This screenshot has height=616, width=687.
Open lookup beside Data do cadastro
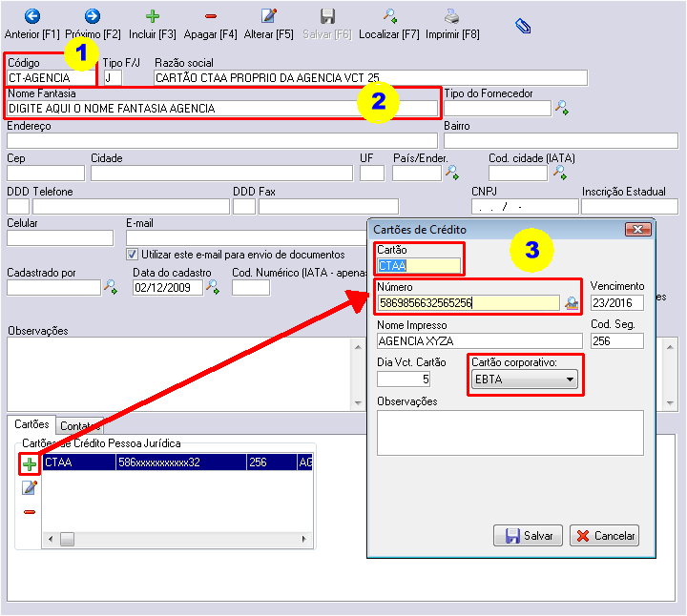(x=213, y=287)
